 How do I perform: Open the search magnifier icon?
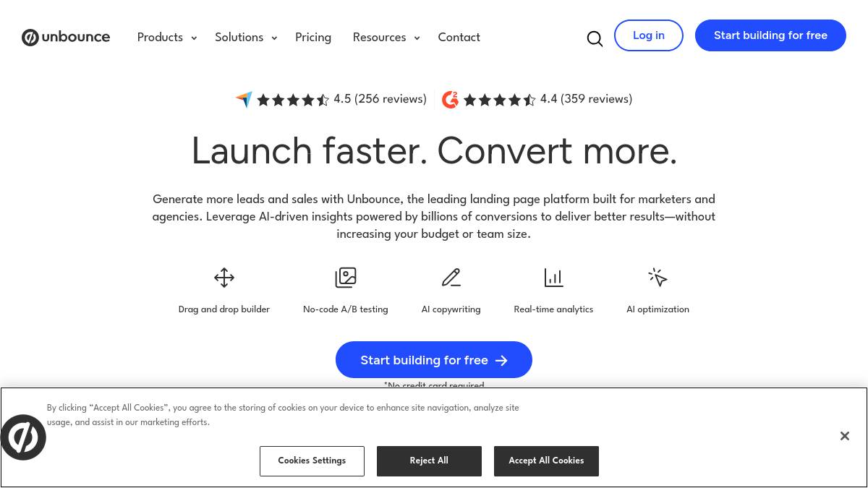point(595,38)
